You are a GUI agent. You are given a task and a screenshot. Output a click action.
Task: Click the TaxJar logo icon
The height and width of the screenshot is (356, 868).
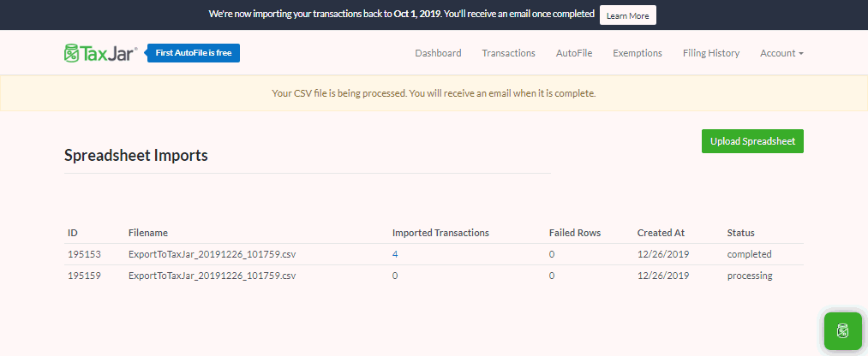73,53
